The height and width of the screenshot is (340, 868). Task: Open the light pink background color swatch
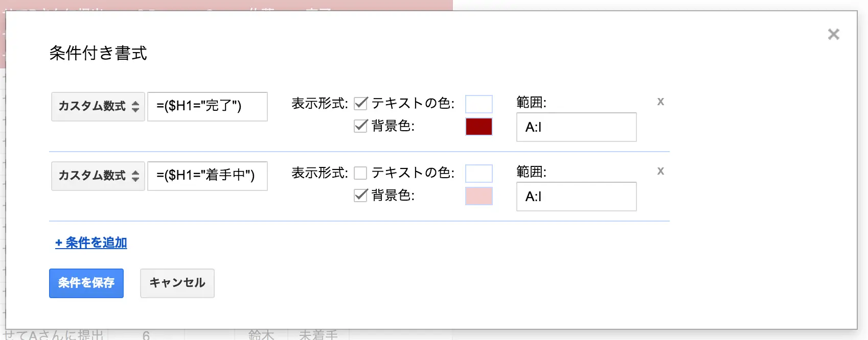pos(479,196)
